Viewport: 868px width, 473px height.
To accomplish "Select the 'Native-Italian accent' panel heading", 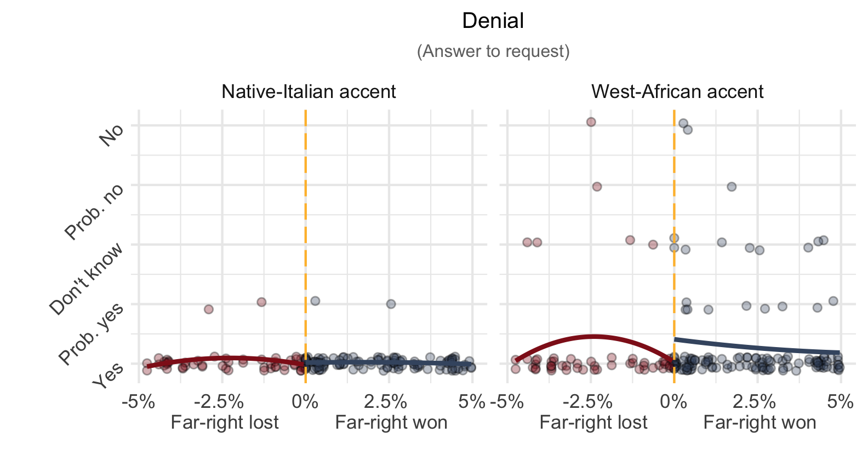I will pos(309,91).
